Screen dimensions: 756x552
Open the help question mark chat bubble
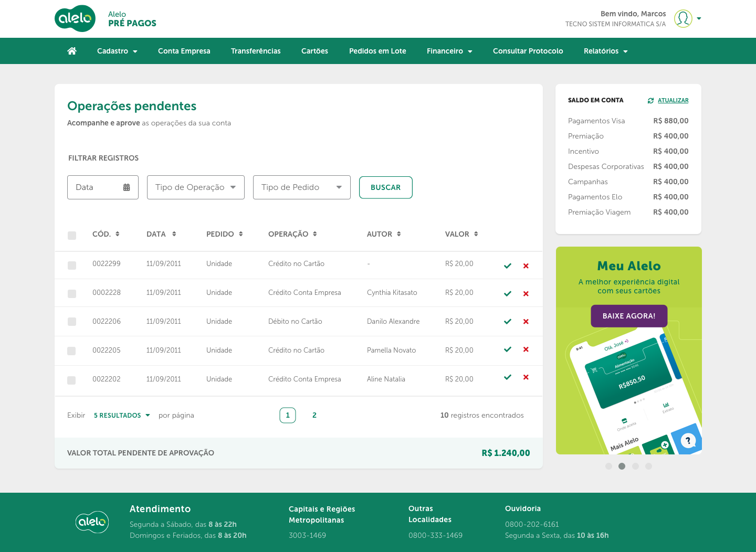688,441
